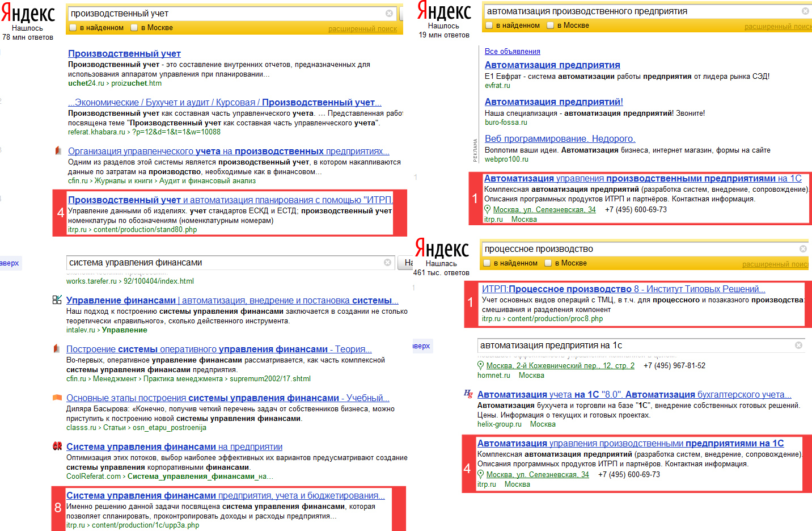Click the 'evfrat.ru' ad URL
Screen dimensions: 812x531
[497, 85]
